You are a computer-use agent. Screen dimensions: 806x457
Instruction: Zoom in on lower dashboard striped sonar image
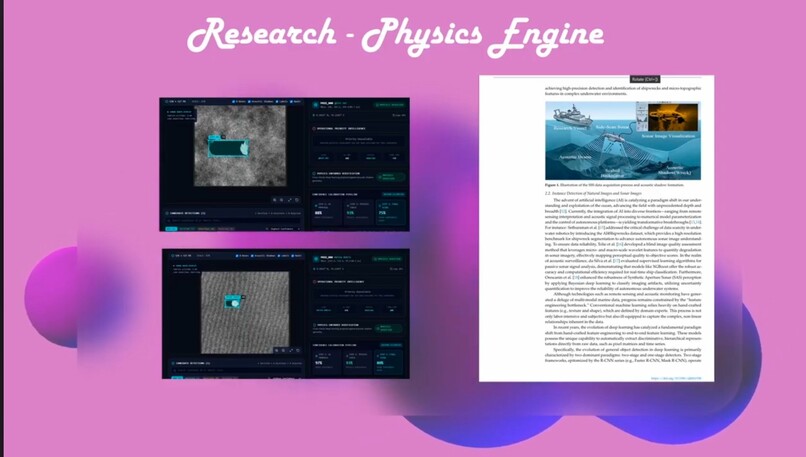277,351
